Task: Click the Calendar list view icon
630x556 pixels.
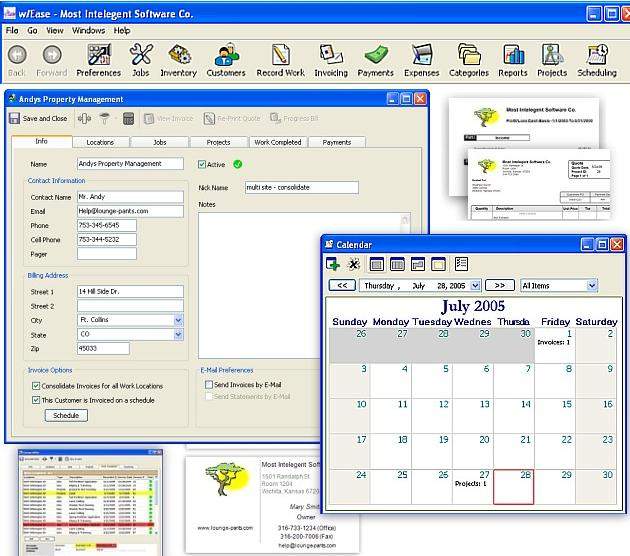Action: pyautogui.click(x=461, y=264)
